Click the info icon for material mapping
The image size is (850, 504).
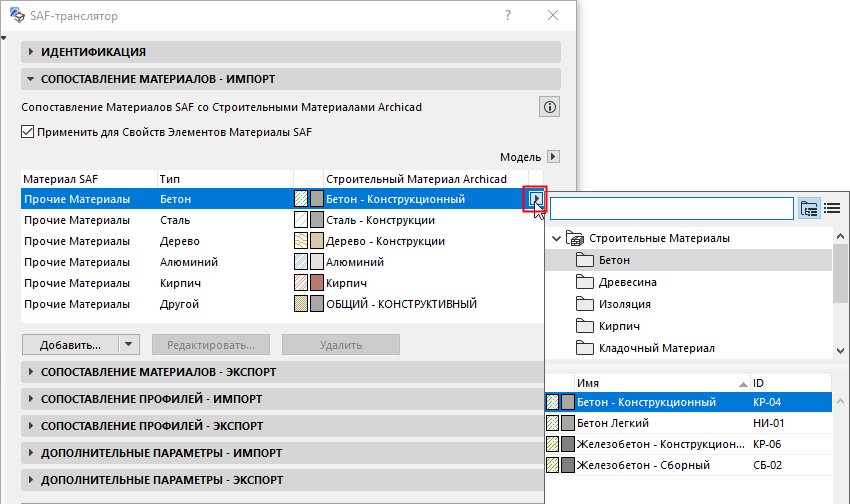(550, 107)
